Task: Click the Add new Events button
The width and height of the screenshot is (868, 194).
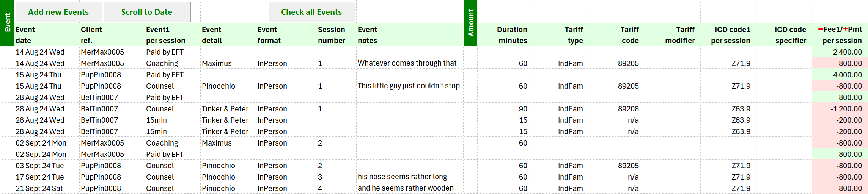Action: tap(58, 12)
